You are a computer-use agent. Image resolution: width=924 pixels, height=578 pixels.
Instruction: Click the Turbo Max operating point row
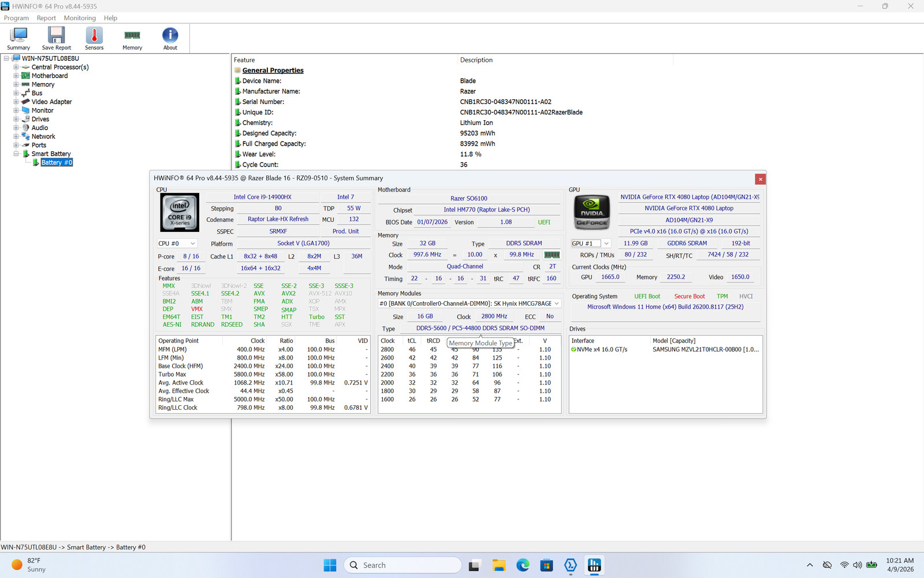263,375
